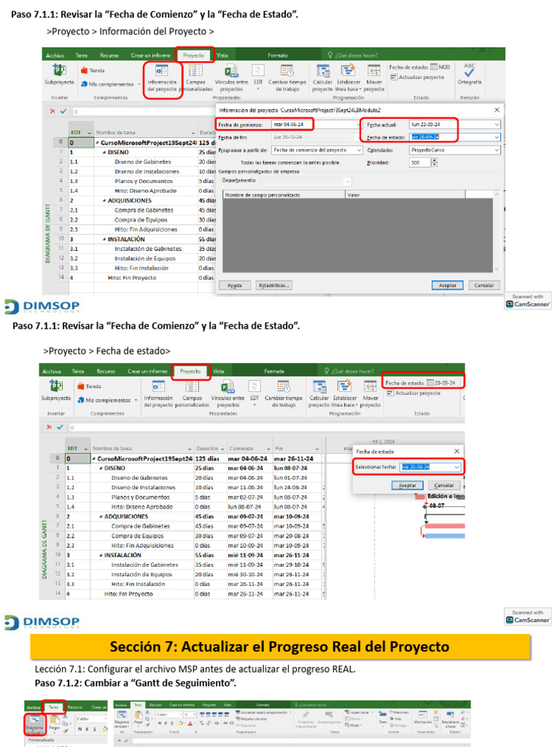Image resolution: width=560 pixels, height=747 pixels.
Task: Click Cancelar in the Fecha de estado dialog
Action: point(444,485)
